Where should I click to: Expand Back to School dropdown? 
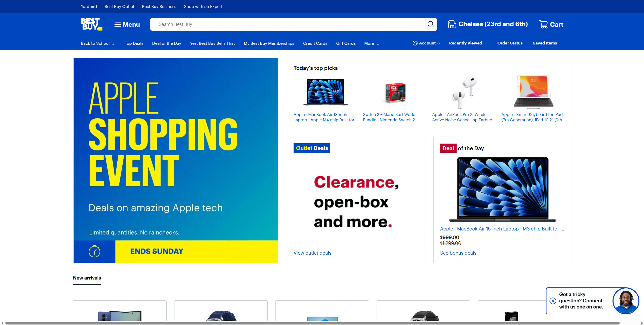coord(98,43)
